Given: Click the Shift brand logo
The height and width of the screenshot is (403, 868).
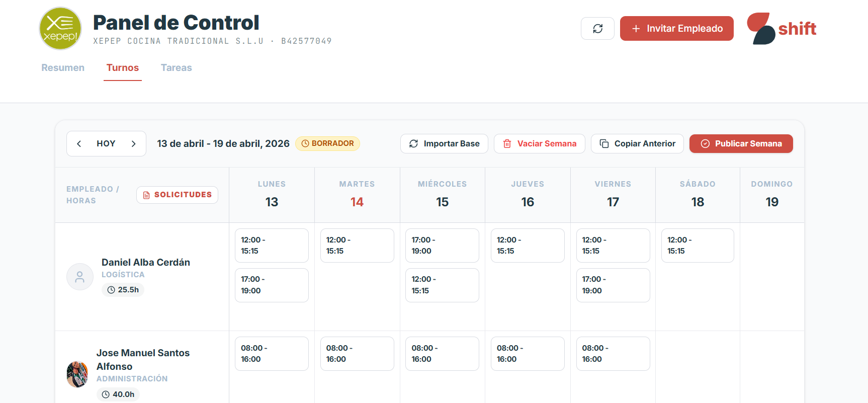Looking at the screenshot, I should pos(782,29).
